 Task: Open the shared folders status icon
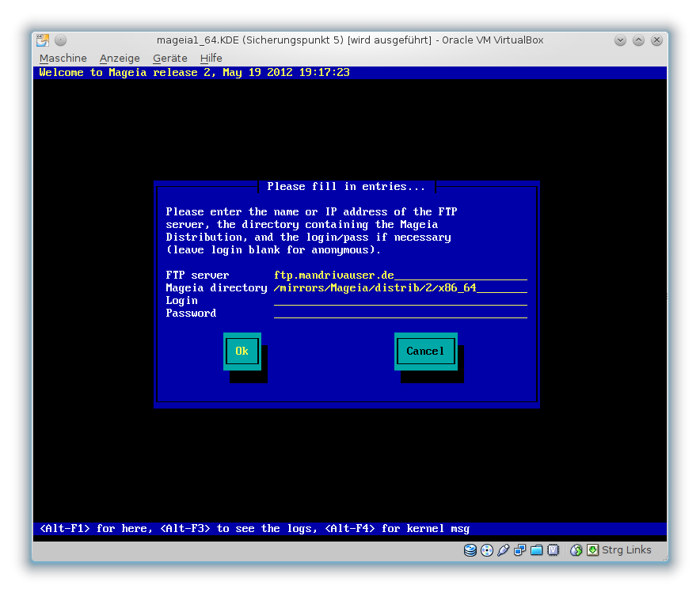click(x=536, y=550)
